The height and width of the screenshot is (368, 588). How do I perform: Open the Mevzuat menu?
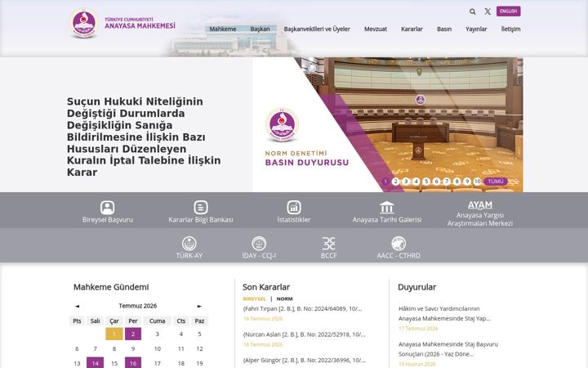click(x=376, y=29)
